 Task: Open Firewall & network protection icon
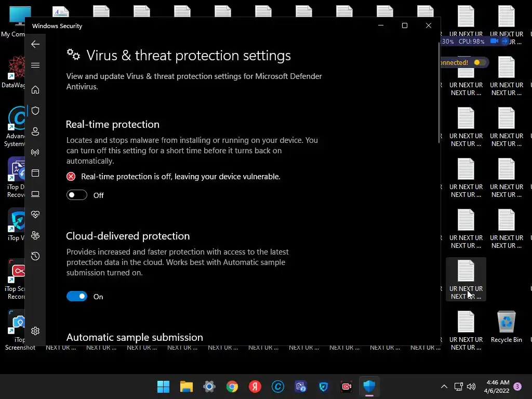point(35,152)
